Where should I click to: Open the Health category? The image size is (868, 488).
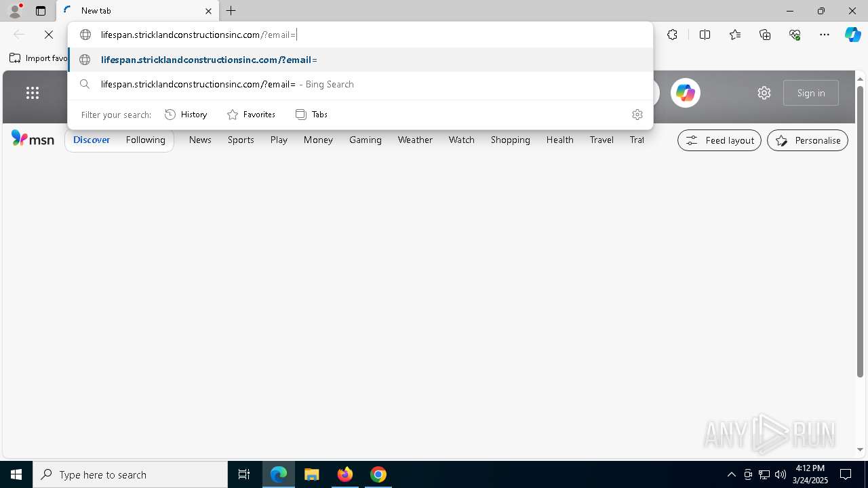[560, 140]
